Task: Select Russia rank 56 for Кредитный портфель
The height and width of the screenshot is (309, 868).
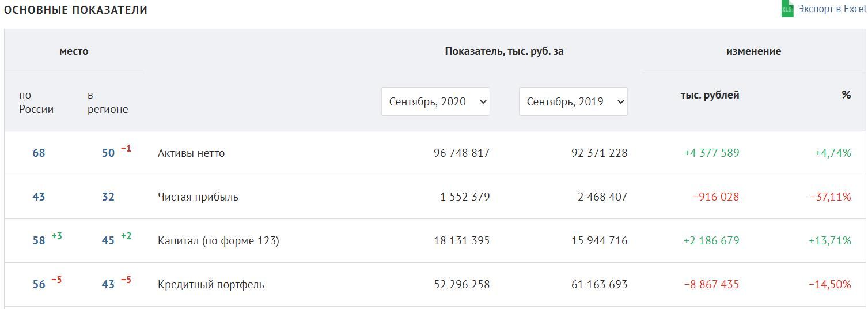Action: click(39, 285)
